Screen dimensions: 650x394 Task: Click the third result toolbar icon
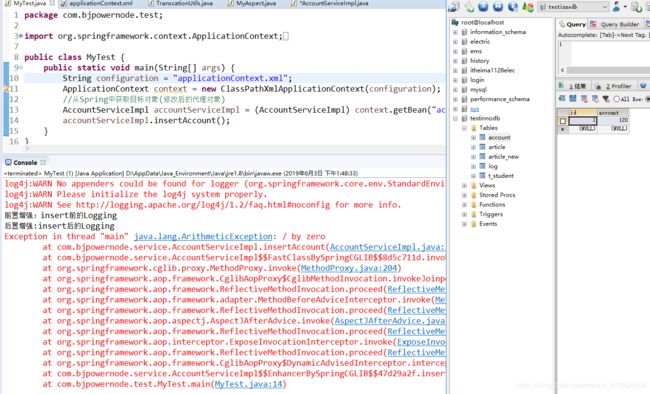tap(584, 98)
